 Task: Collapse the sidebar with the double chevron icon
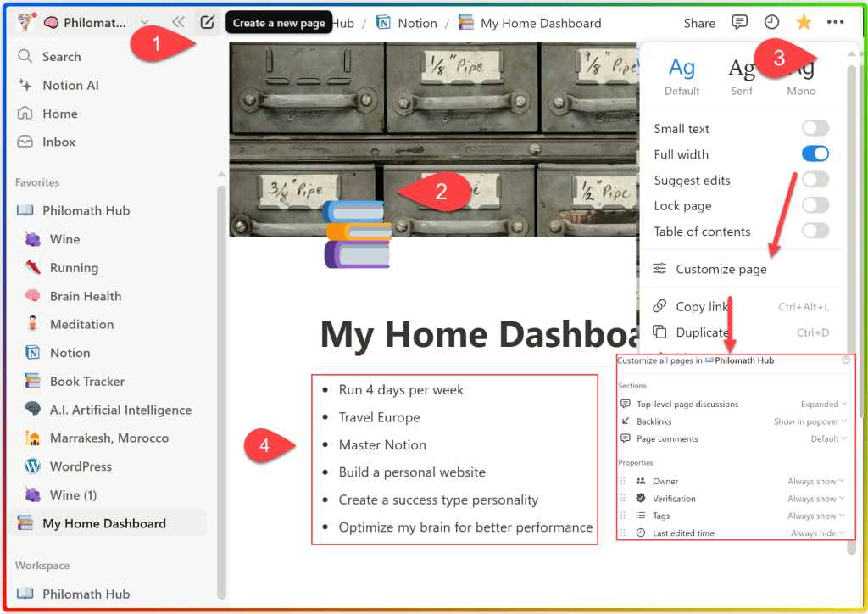[x=178, y=22]
